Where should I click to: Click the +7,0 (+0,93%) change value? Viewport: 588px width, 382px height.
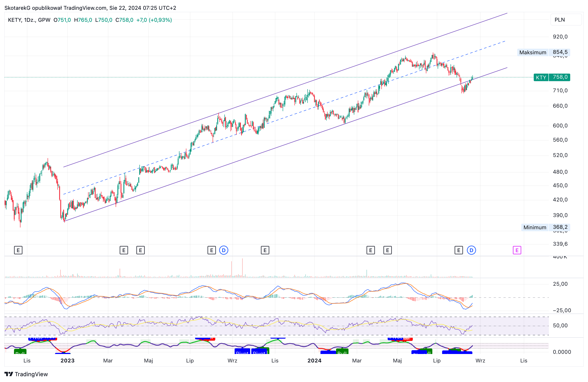tap(154, 20)
